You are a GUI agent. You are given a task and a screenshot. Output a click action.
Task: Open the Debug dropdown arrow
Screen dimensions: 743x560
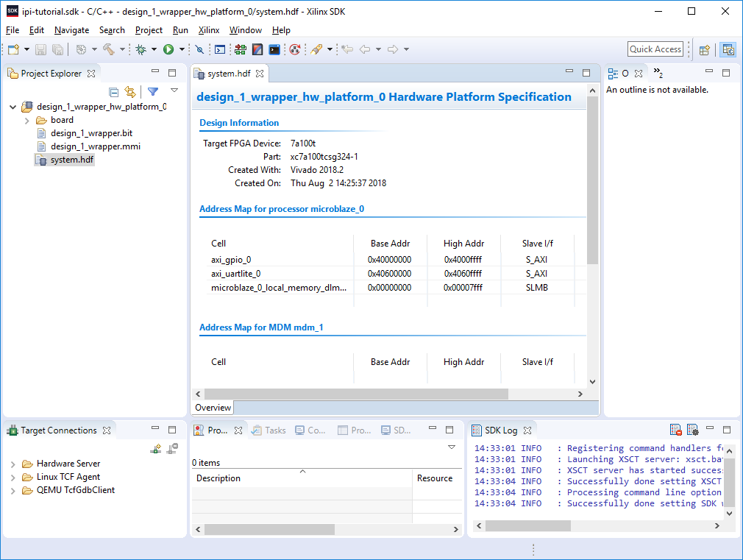point(154,49)
